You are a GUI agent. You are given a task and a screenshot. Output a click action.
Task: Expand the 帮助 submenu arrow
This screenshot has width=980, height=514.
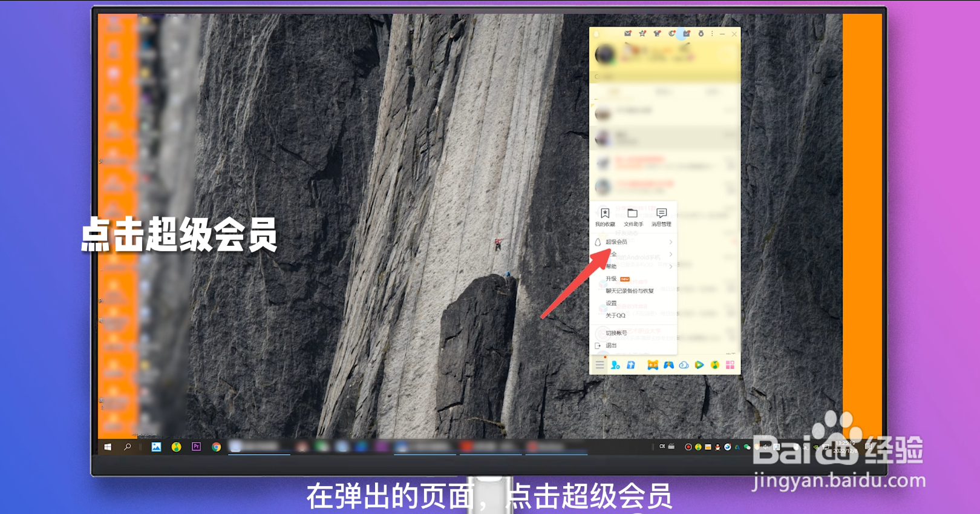pos(671,266)
